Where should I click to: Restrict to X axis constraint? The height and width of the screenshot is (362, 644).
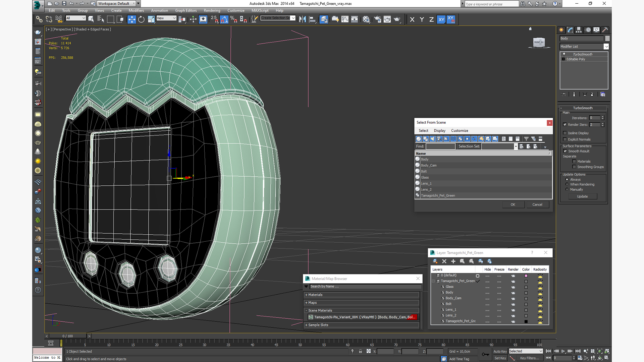(412, 19)
